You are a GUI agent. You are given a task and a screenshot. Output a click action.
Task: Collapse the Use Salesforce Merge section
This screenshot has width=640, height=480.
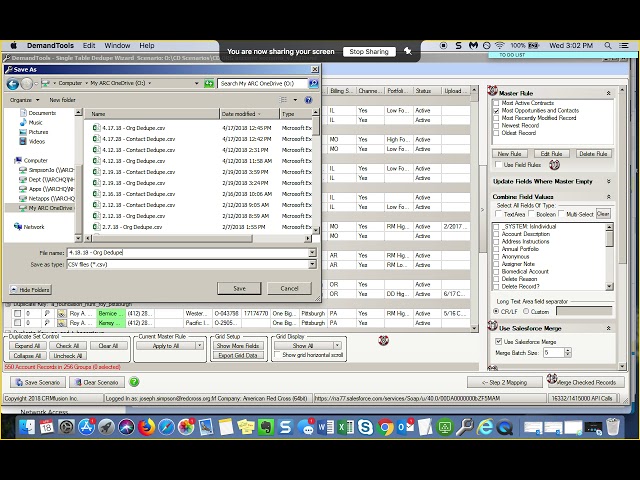pos(608,328)
